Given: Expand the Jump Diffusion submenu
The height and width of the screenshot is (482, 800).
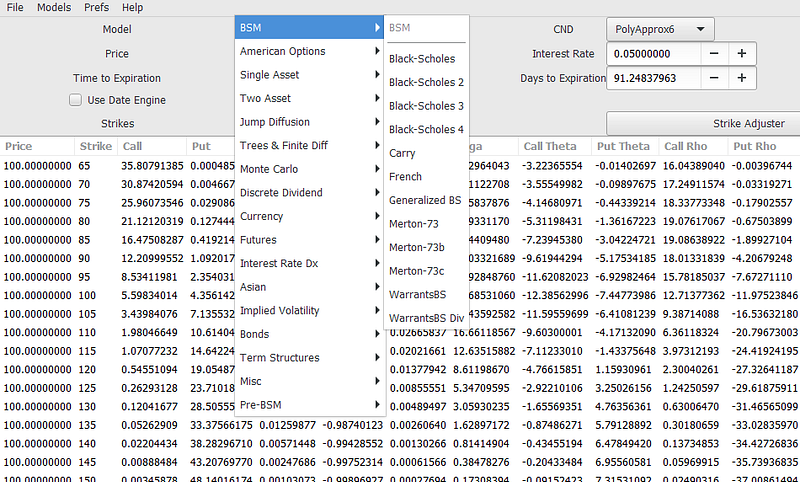Looking at the screenshot, I should point(309,122).
